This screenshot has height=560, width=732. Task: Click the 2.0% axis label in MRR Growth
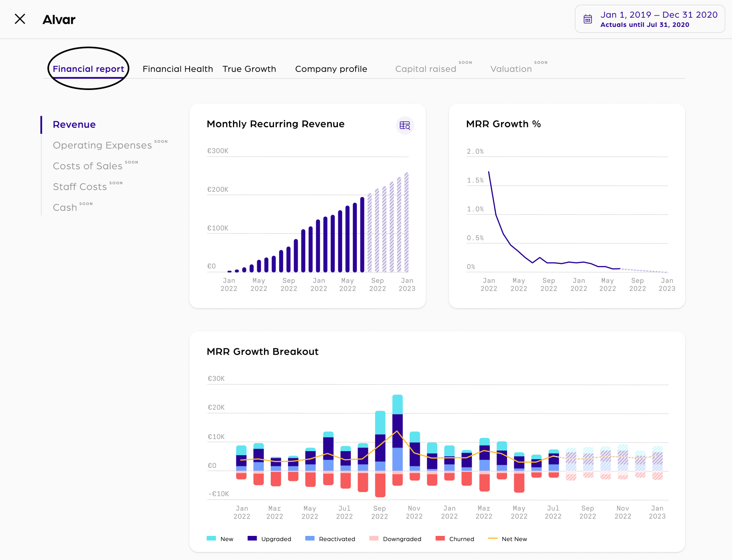475,151
